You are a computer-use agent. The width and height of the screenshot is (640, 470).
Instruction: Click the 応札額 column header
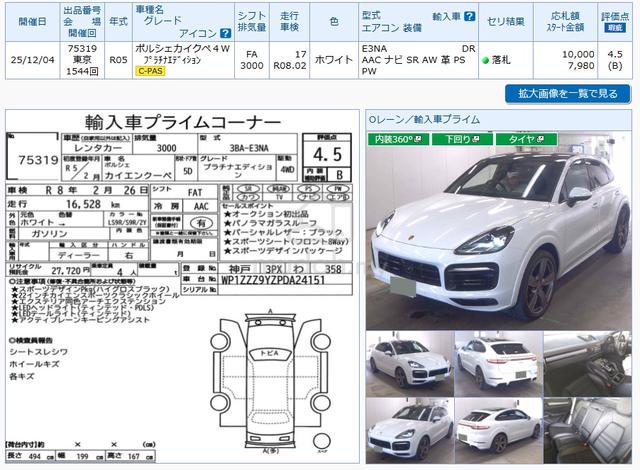pos(565,16)
